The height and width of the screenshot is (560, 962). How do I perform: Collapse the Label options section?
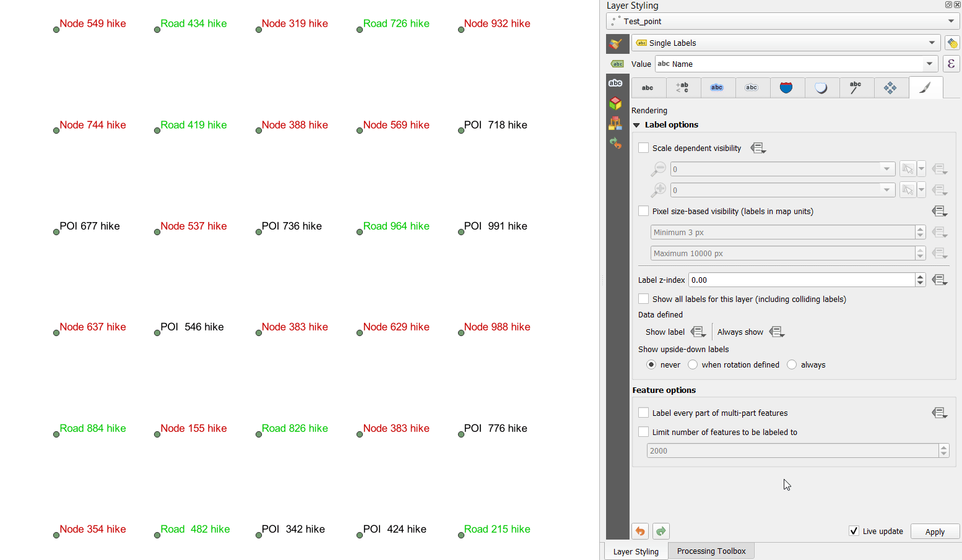pos(636,124)
